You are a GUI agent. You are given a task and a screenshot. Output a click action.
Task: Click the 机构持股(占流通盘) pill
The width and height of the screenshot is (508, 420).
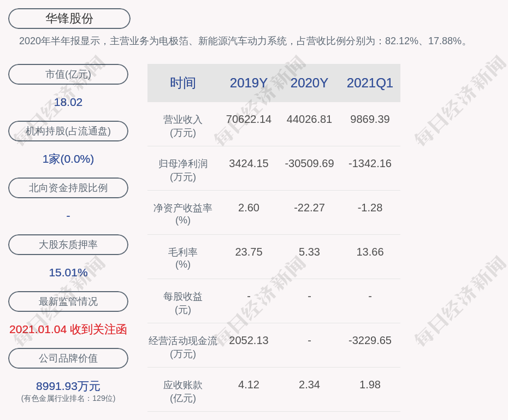68,131
